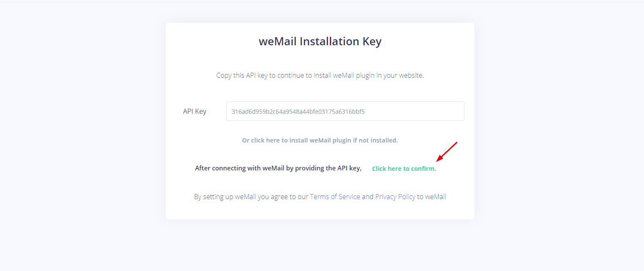Select the 316ad6d959b2c64a9548a44bfe03175a6316bbf5 key field
Viewport: 644px width, 271px height.
click(345, 111)
